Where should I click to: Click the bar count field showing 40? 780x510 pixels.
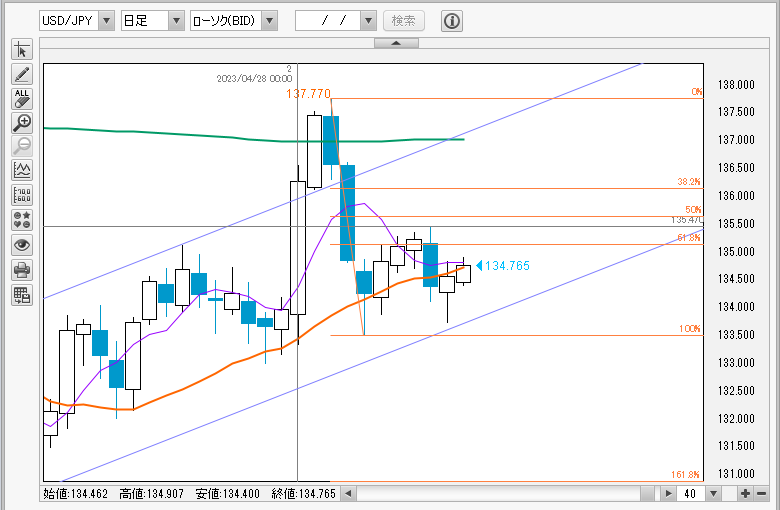coord(690,494)
